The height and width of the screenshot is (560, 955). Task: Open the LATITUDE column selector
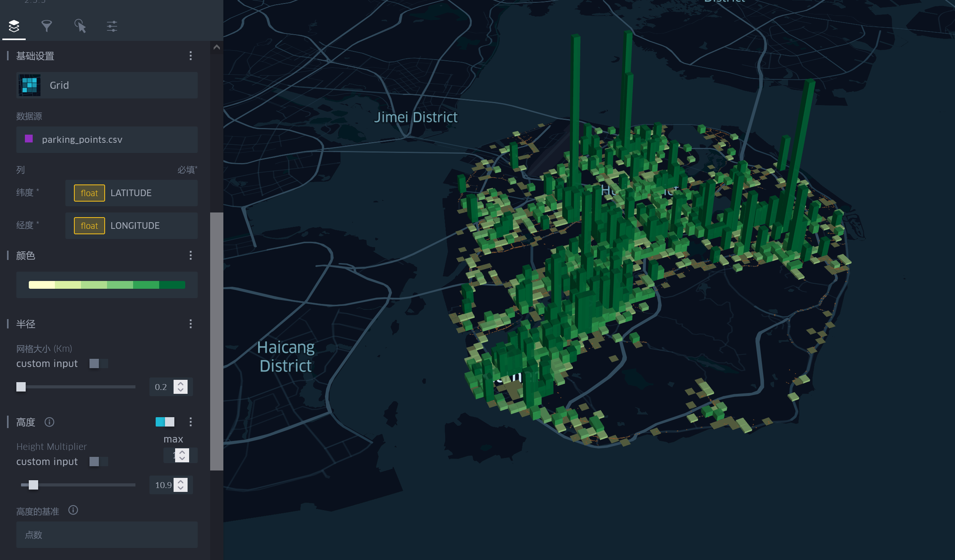[131, 193]
